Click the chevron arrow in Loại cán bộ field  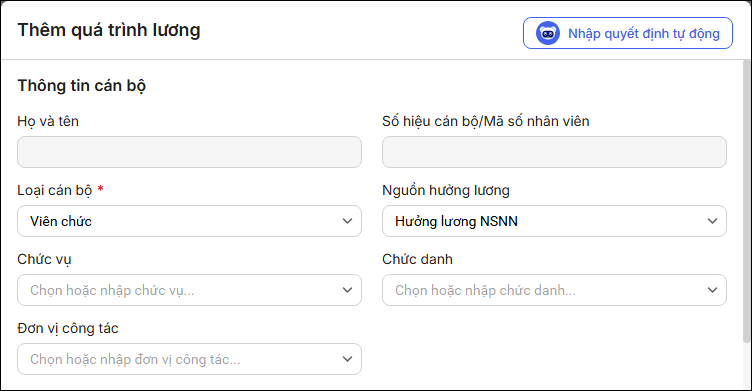point(347,221)
